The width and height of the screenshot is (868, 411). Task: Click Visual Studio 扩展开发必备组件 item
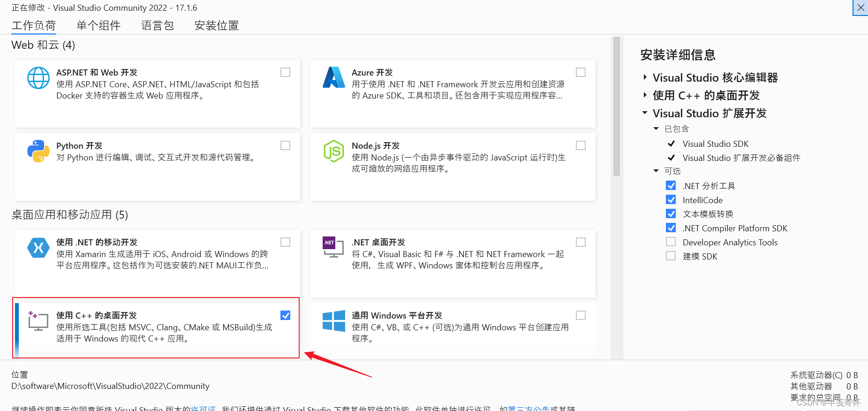[741, 158]
